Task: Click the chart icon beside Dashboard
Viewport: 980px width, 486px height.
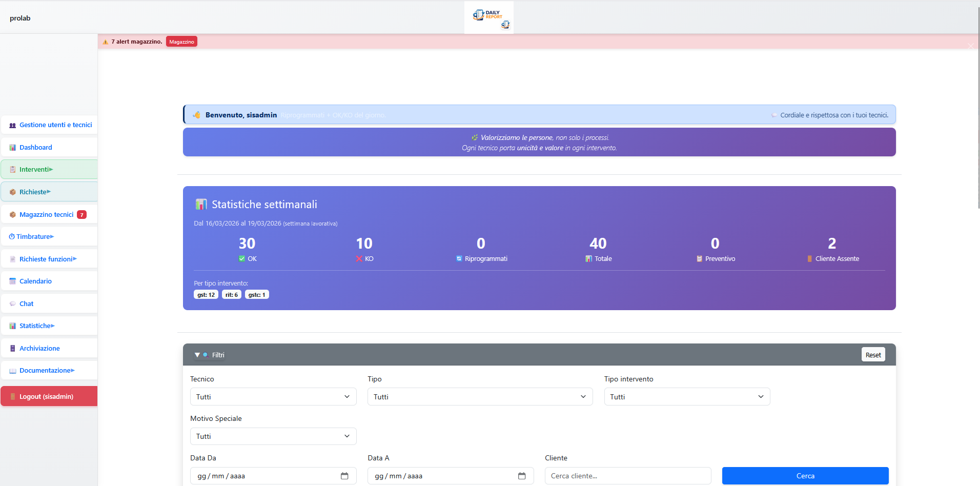Action: pyautogui.click(x=13, y=148)
